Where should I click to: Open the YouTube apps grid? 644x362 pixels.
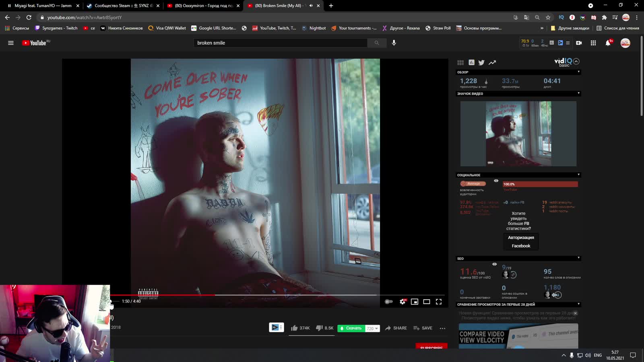point(593,43)
